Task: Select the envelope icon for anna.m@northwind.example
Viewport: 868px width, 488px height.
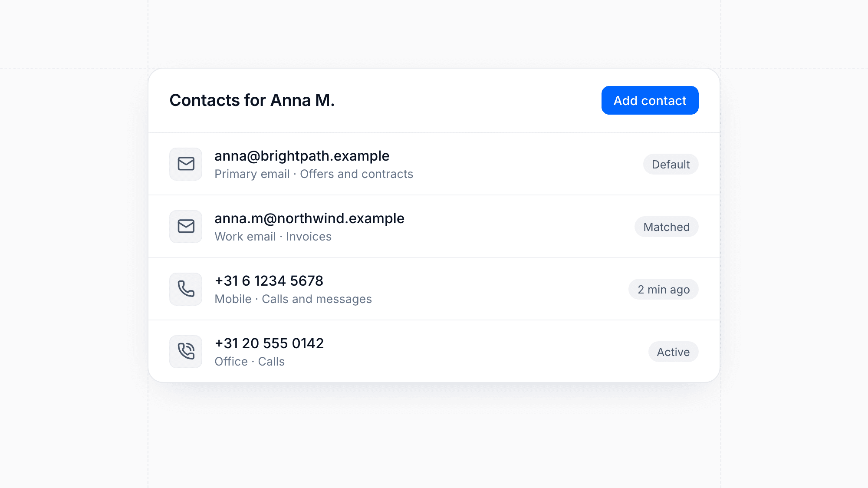Action: point(186,227)
